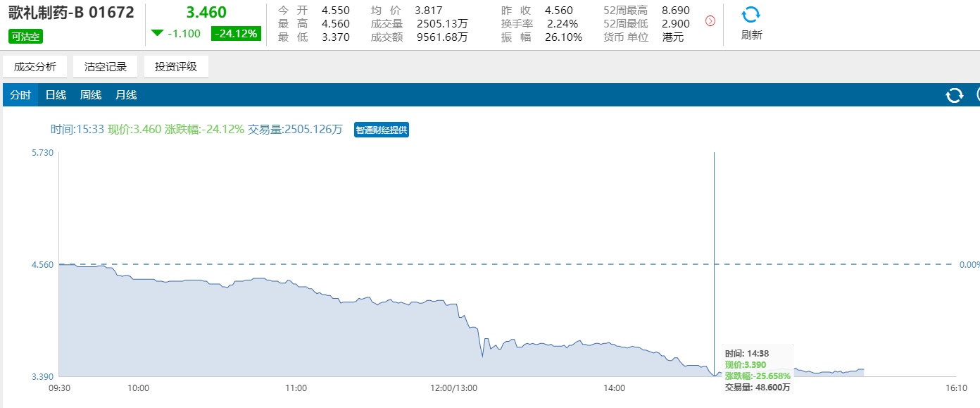Switch to the 周线 chart tab
The image size is (980, 408).
[91, 95]
